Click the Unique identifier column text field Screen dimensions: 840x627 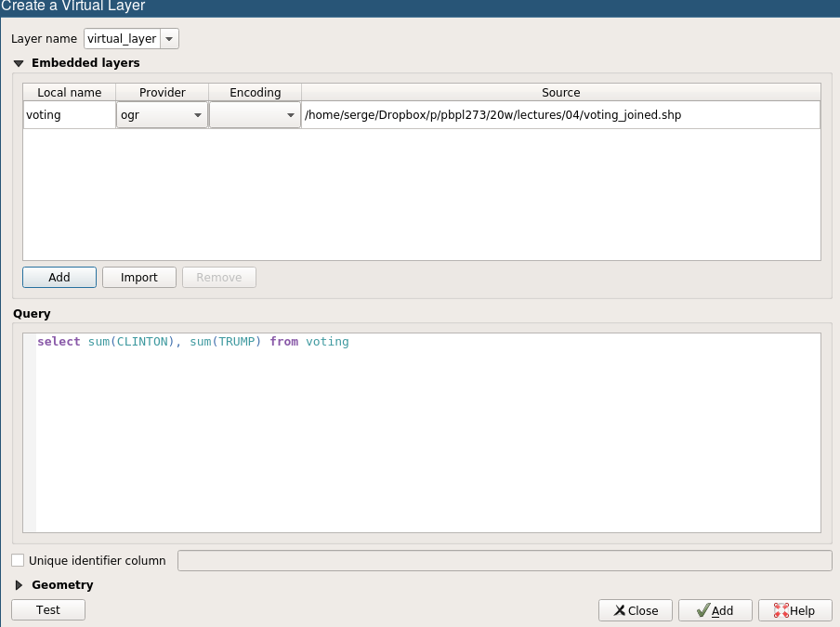[505, 561]
